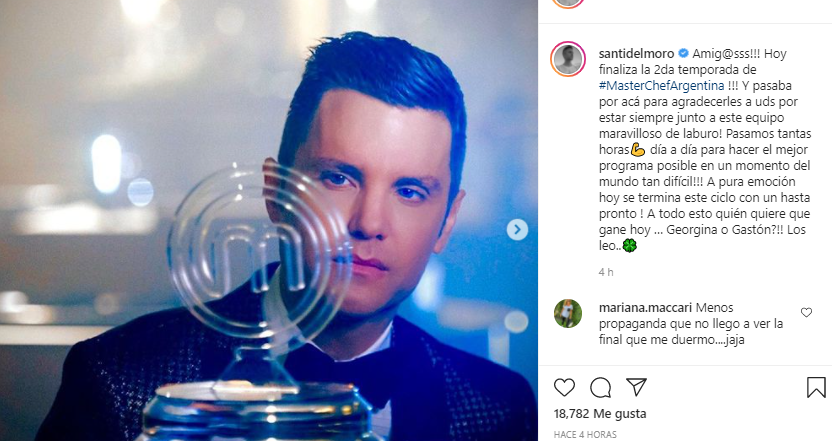Click the verified badge next to santidelmoro
The width and height of the screenshot is (832, 441).
(683, 53)
